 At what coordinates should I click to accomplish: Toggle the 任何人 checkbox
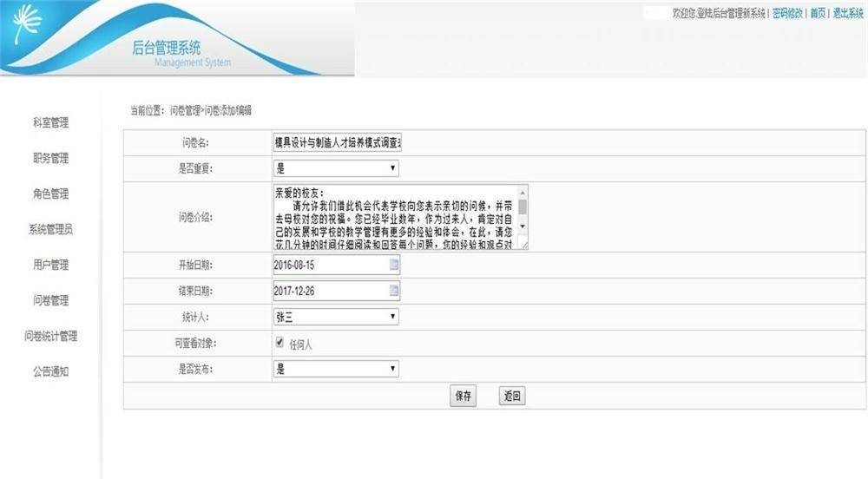coord(279,343)
